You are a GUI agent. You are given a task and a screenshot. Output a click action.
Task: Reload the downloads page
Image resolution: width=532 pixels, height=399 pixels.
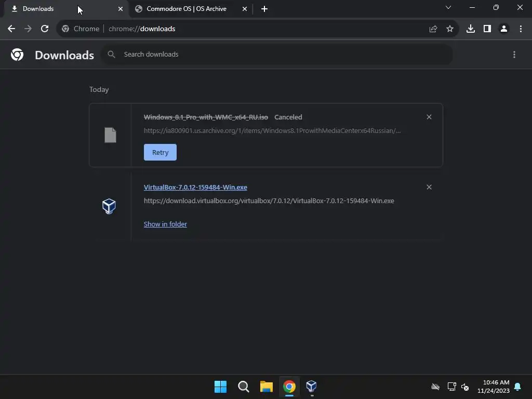tap(45, 29)
